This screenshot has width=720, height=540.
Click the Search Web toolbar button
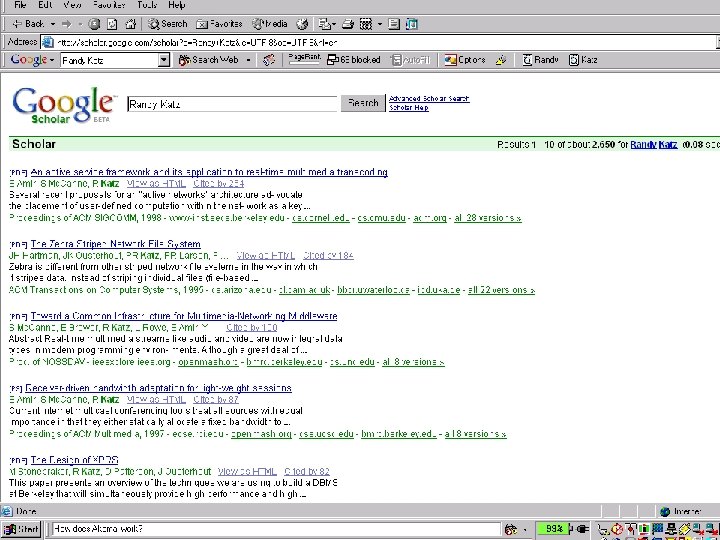coord(209,60)
